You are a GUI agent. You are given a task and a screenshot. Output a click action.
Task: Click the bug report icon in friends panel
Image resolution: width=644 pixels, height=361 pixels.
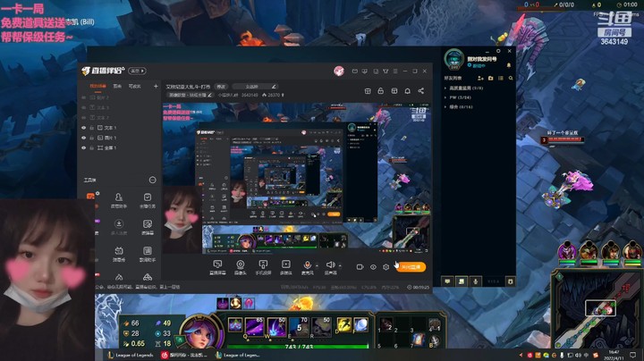click(x=511, y=281)
